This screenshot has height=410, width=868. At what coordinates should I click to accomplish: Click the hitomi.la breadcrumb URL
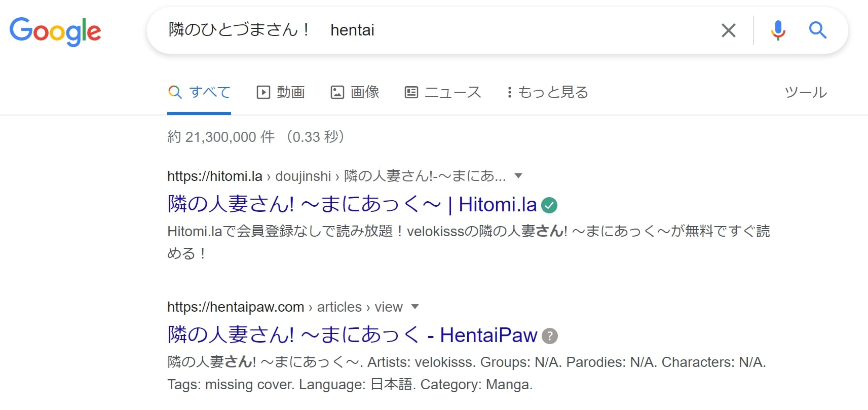click(x=336, y=176)
